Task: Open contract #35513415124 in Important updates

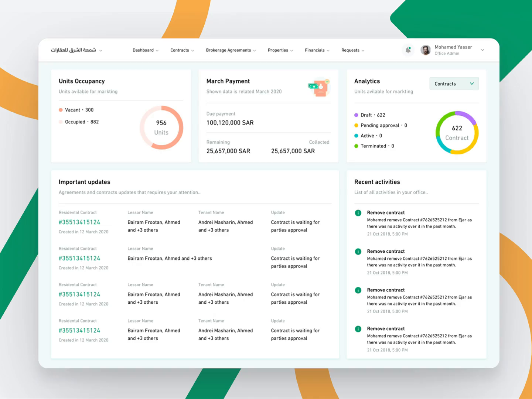Action: tap(79, 222)
